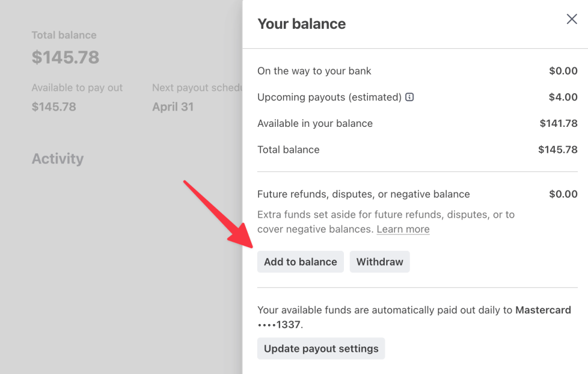588x374 pixels.
Task: Close the Your balance panel
Action: tap(572, 19)
